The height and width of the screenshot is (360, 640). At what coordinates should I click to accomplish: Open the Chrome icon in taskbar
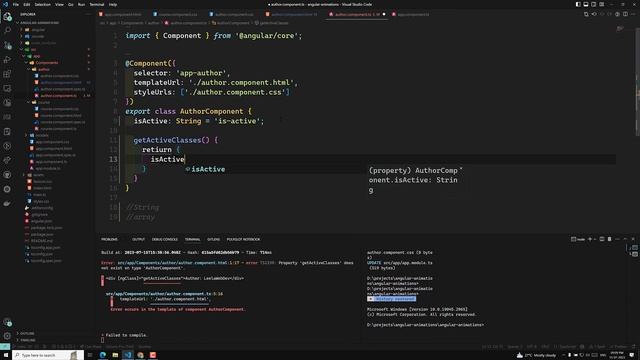pos(140,356)
